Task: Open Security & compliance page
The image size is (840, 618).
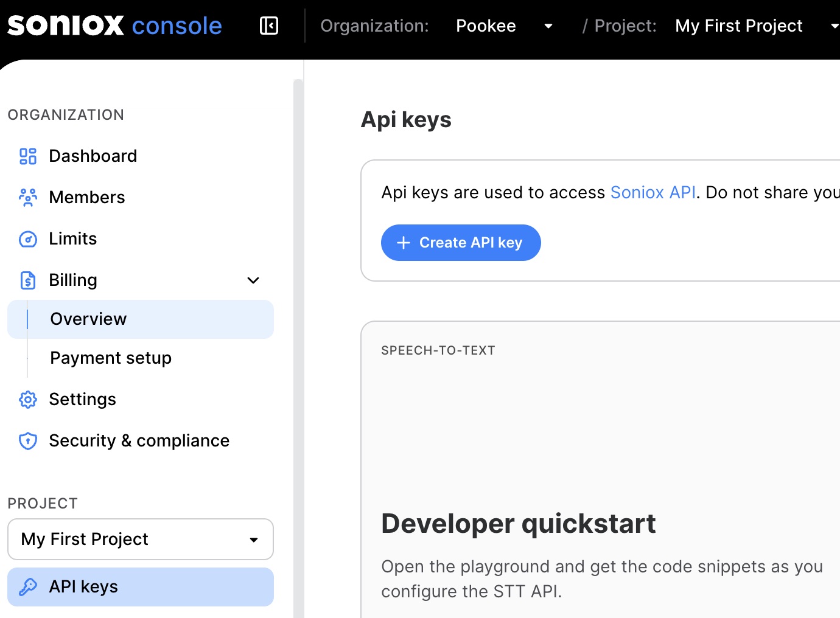Action: pos(141,441)
